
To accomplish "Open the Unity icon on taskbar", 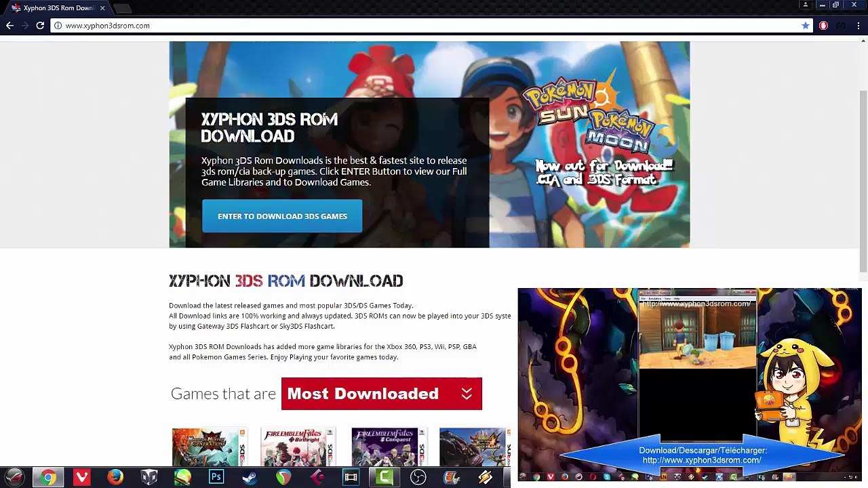I will pyautogui.click(x=149, y=478).
